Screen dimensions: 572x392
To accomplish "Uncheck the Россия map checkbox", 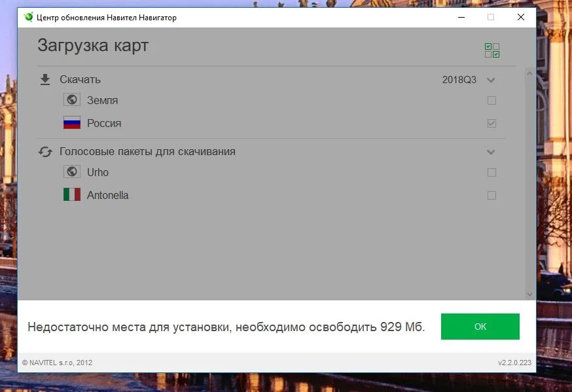I will 492,123.
